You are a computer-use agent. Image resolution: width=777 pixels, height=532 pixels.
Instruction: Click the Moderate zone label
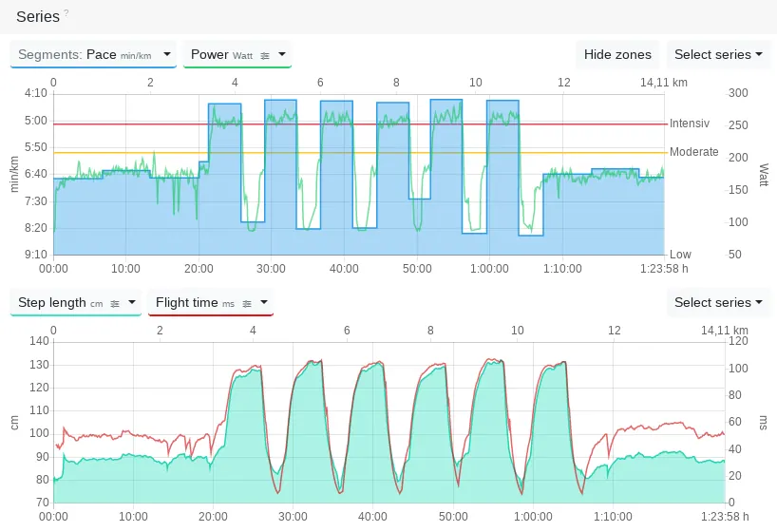(693, 152)
